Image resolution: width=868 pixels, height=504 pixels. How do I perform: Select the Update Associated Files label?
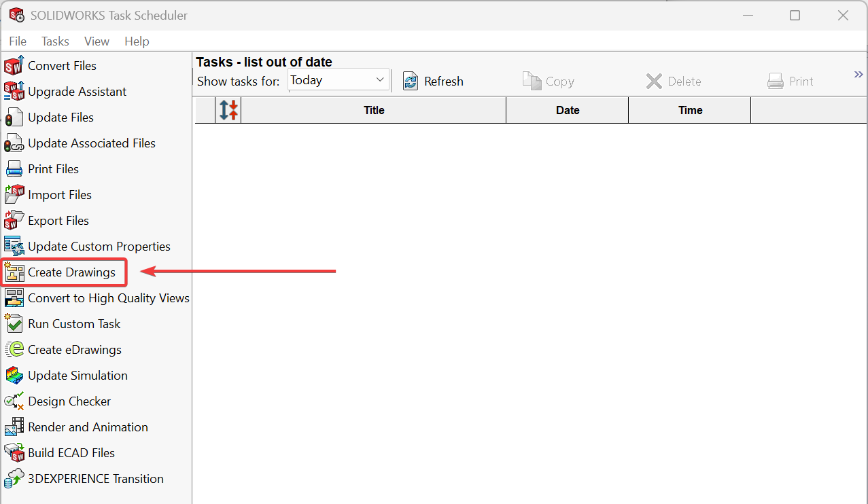click(92, 143)
